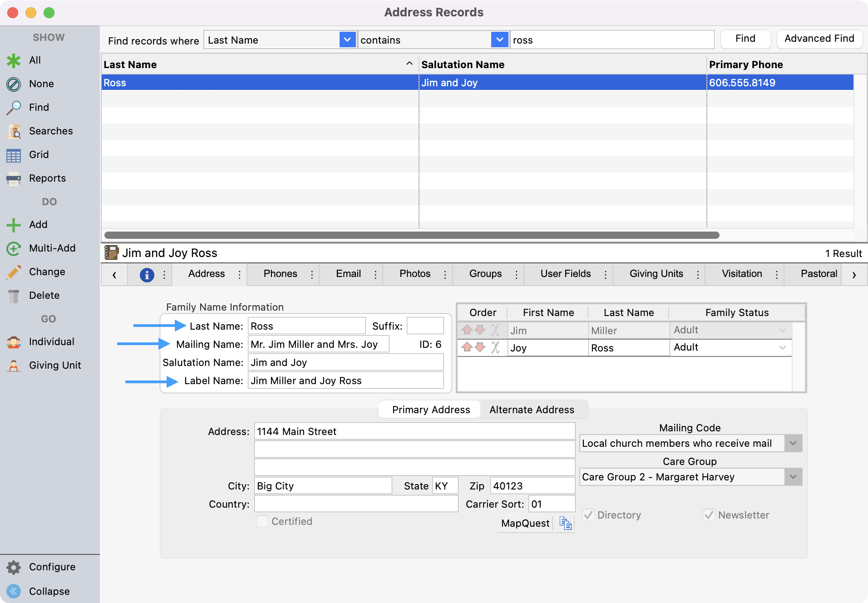Click the Change pencil icon

point(14,272)
